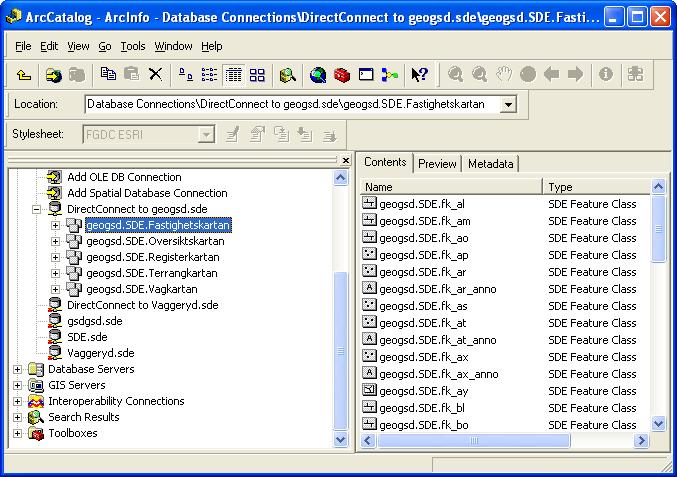Select the Zoom In tool
Image resolution: width=677 pixels, height=477 pixels.
455,75
